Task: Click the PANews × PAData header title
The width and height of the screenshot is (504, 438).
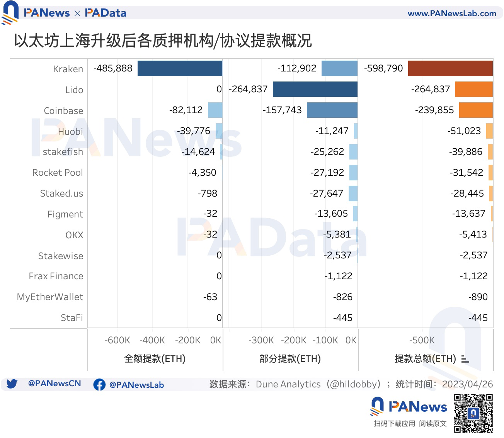Action: coord(75,13)
